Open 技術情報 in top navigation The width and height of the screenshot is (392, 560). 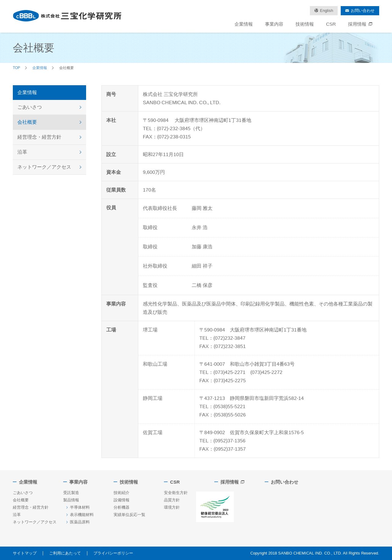305,24
